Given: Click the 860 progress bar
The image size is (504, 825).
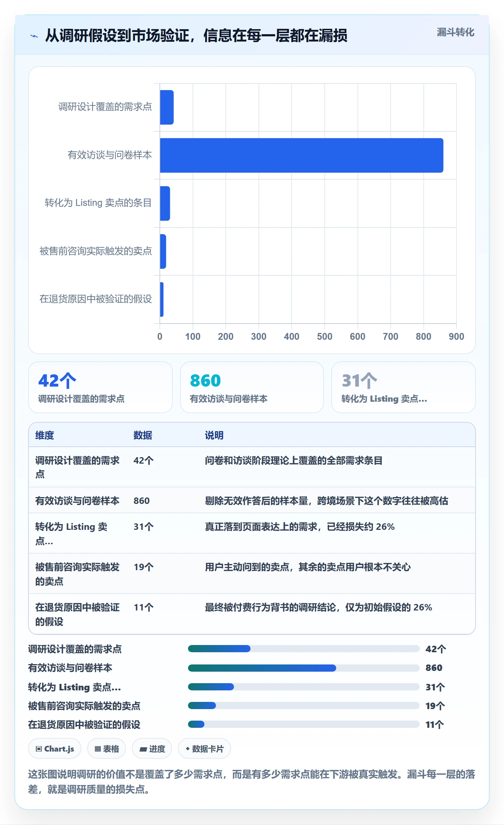Looking at the screenshot, I should coord(303,668).
